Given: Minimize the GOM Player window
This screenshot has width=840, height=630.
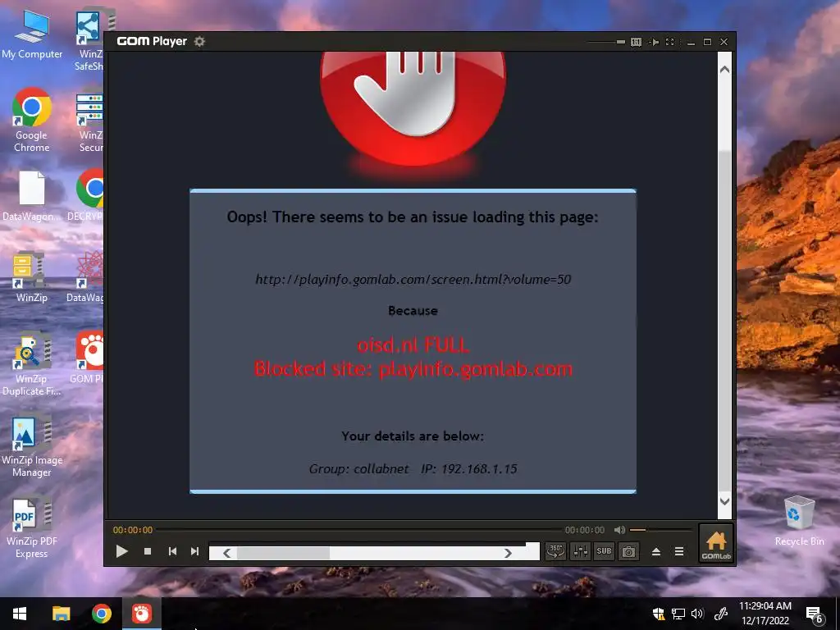Looking at the screenshot, I should point(691,42).
